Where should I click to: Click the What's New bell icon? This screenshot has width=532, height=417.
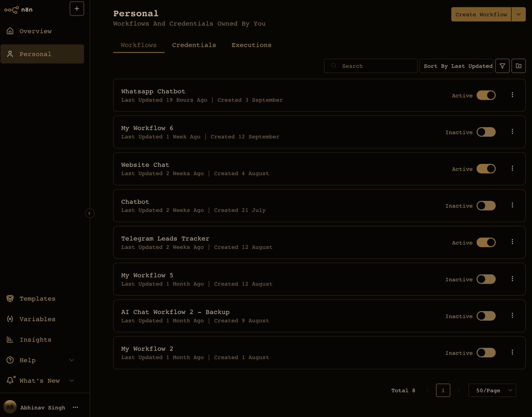10,381
